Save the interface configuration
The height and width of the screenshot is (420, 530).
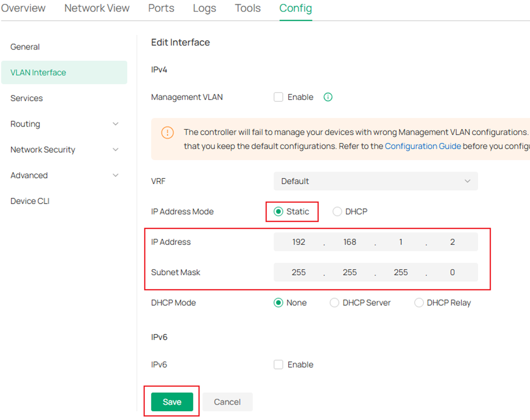[172, 402]
